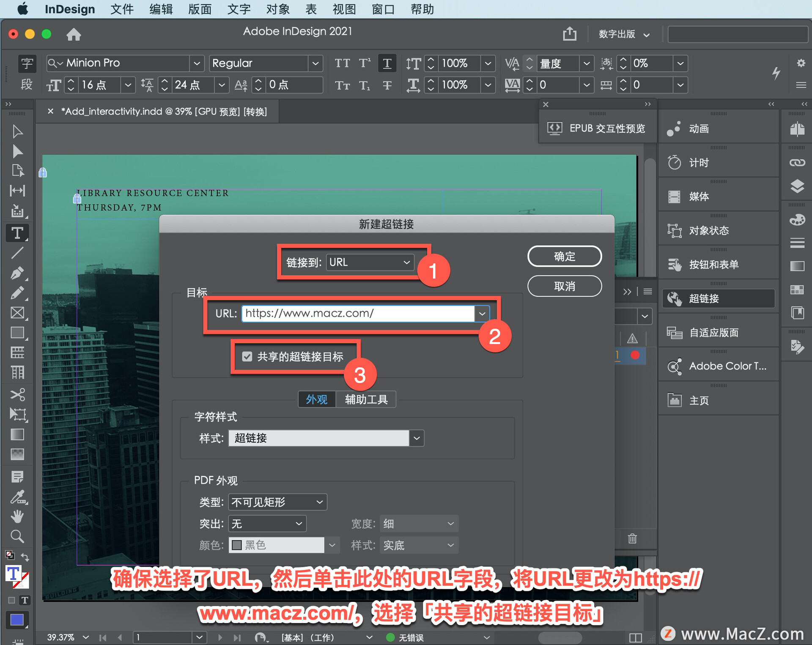Viewport: 812px width, 645px height.
Task: Click the Home icon in title bar
Action: coord(74,34)
